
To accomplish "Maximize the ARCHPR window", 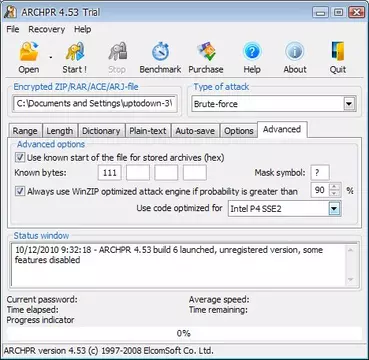I will click(x=338, y=13).
